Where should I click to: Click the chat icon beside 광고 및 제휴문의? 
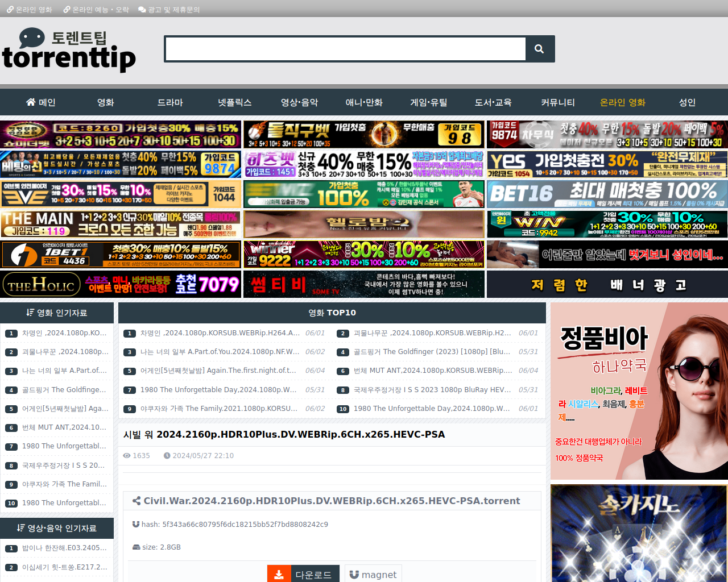coord(142,10)
